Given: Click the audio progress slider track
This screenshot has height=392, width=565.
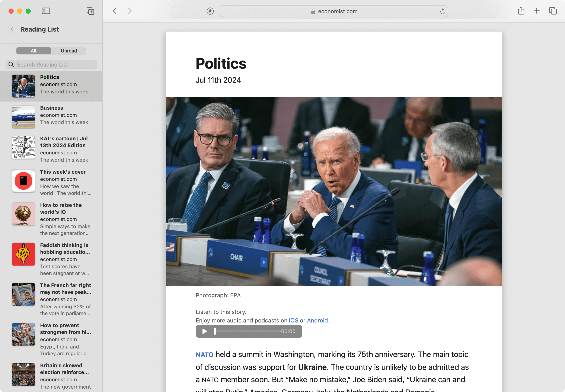Looking at the screenshot, I should (x=247, y=331).
